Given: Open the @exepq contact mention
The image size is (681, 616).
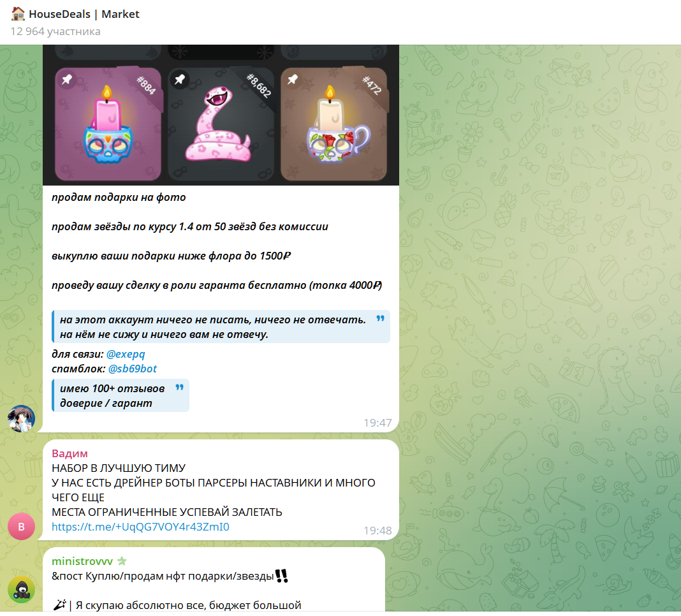Looking at the screenshot, I should pyautogui.click(x=126, y=354).
